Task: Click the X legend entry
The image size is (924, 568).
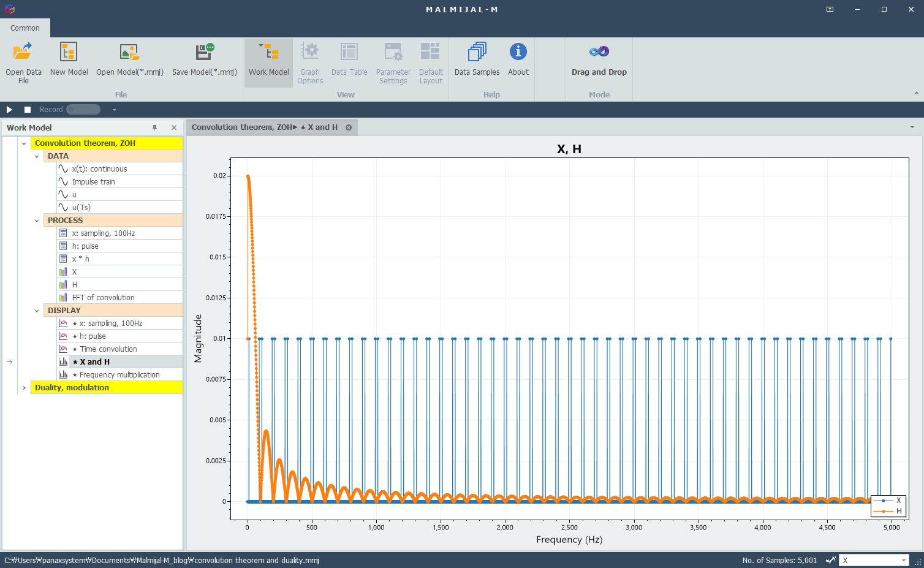Action: click(x=887, y=501)
